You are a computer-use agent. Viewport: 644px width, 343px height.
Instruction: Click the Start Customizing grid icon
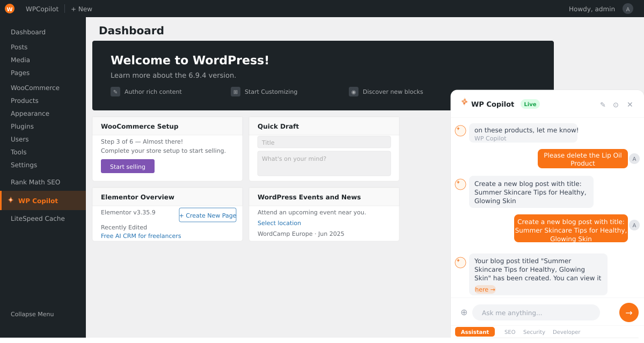(236, 92)
